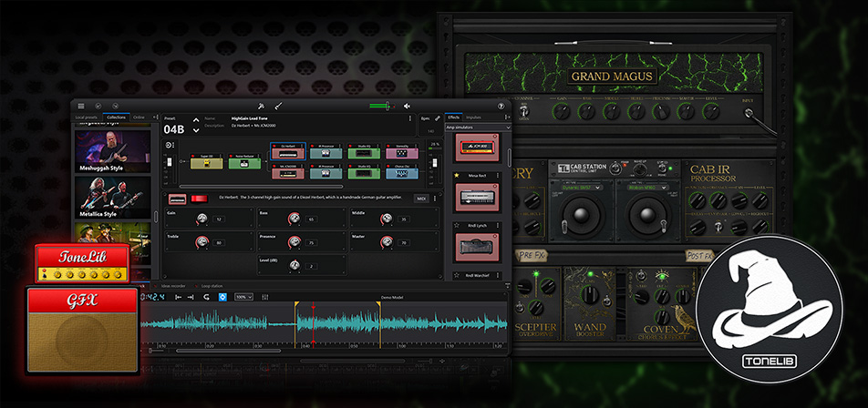The image size is (868, 408).
Task: Open the player mixer settings icon
Action: click(265, 297)
